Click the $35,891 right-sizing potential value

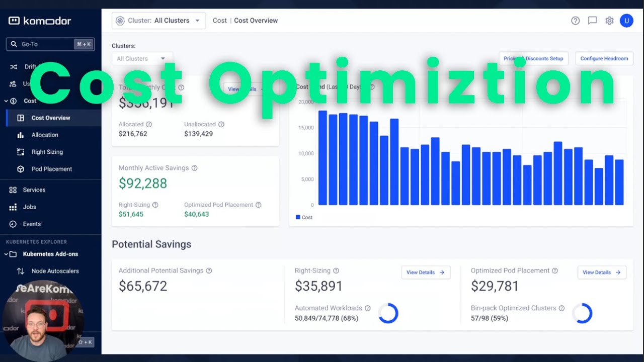pos(318,286)
